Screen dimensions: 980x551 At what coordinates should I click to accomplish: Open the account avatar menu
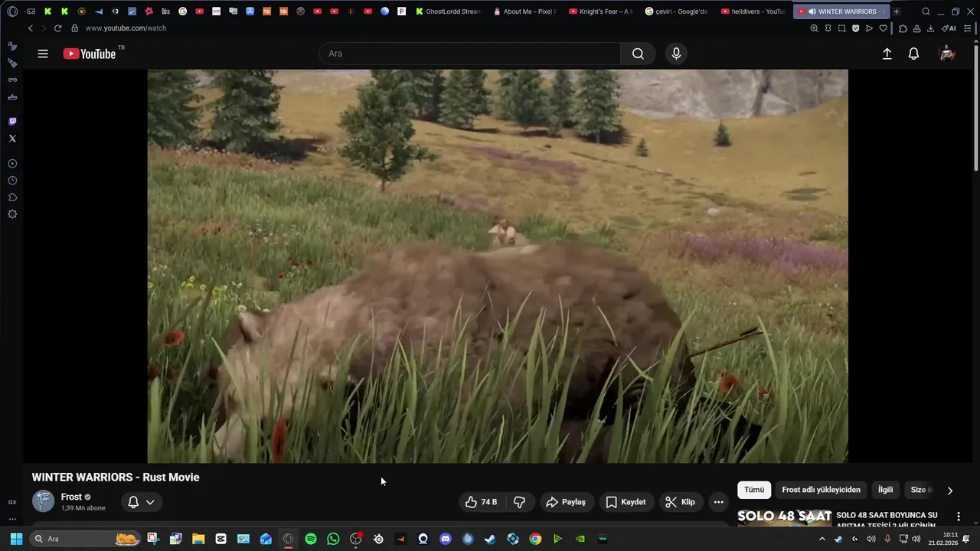tap(947, 54)
